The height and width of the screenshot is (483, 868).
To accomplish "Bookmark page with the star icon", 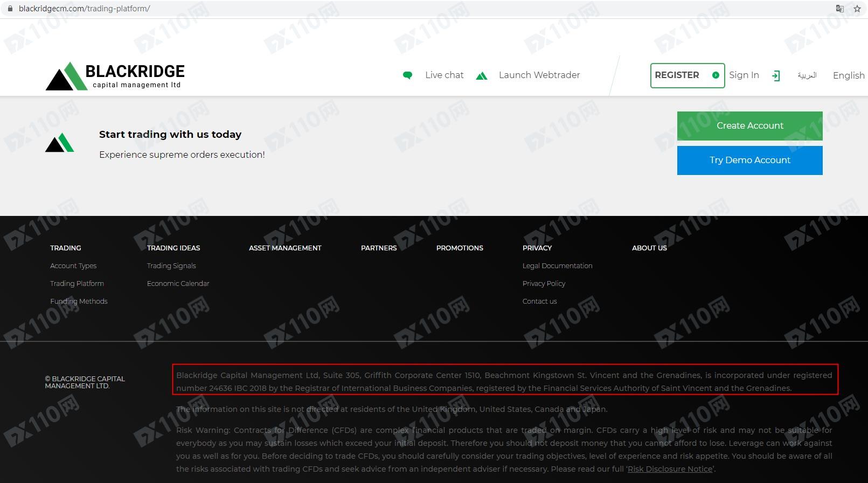I will (x=857, y=9).
